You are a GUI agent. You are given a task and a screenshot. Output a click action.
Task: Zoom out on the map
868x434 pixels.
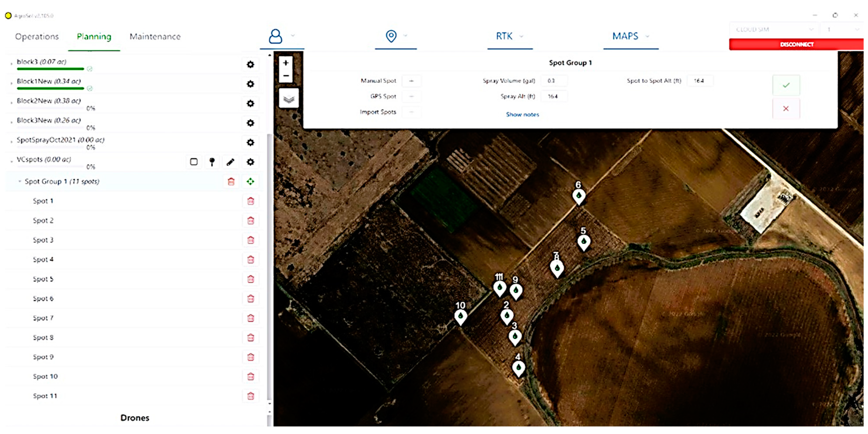click(x=286, y=75)
